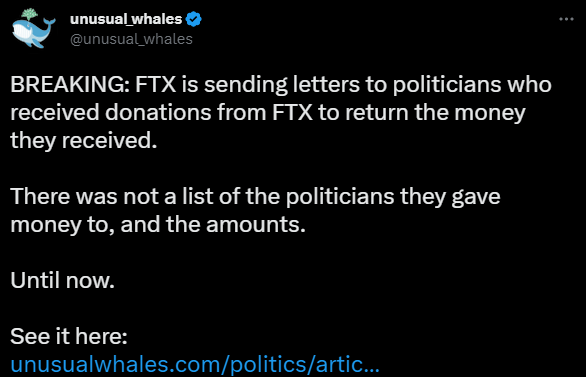
Task: Click the word "amounts." in the tweet
Action: click(x=256, y=225)
